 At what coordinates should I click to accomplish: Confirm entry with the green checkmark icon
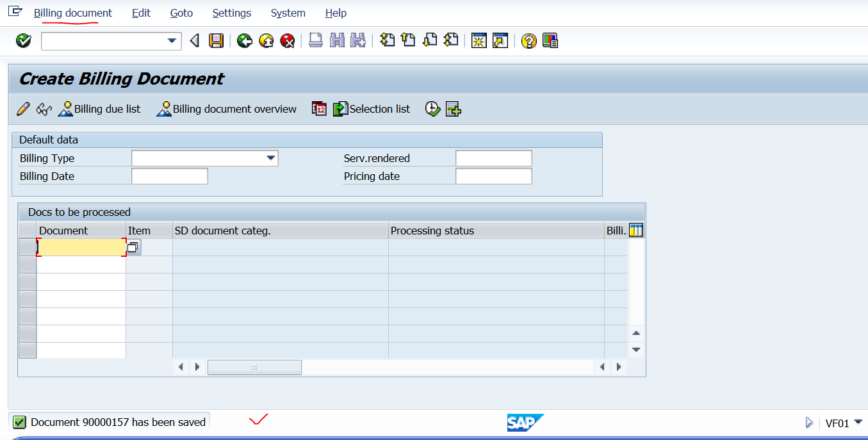[x=23, y=40]
